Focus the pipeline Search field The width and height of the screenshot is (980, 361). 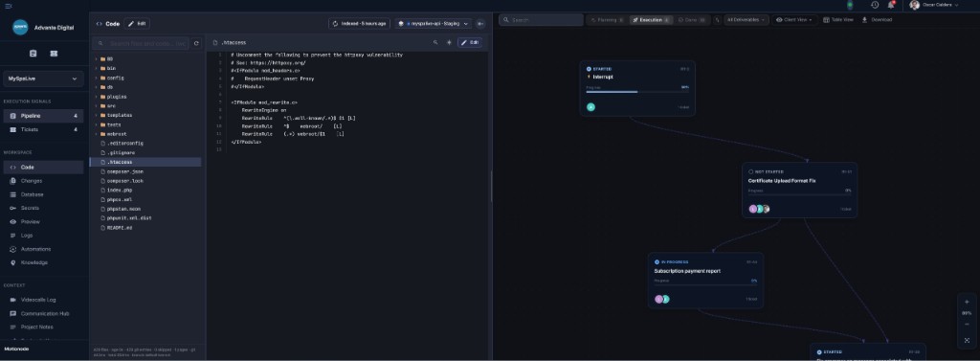542,20
